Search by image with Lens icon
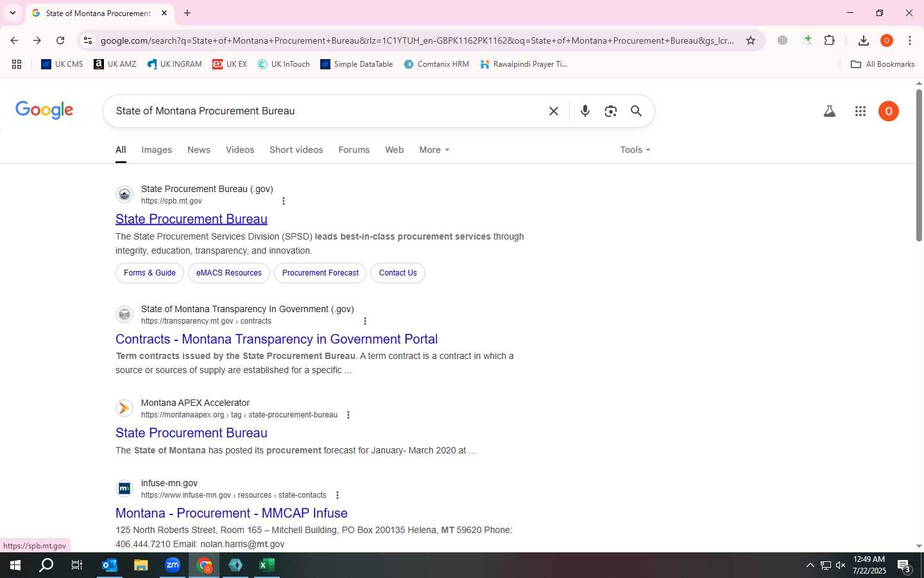The width and height of the screenshot is (924, 578). [611, 111]
